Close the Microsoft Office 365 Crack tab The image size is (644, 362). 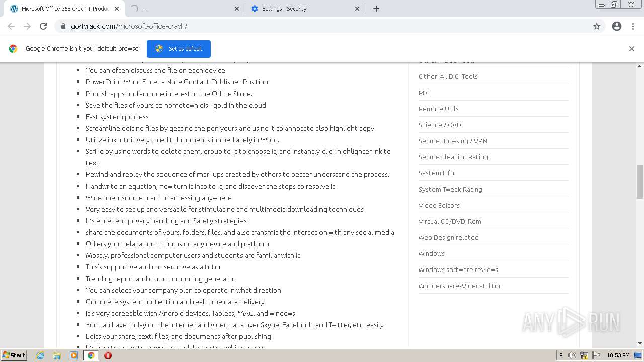(117, 9)
